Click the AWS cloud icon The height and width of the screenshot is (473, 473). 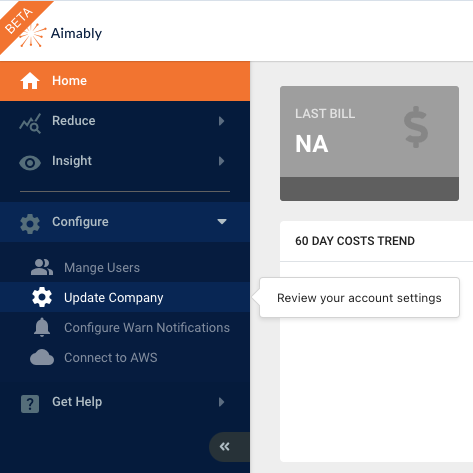42,357
